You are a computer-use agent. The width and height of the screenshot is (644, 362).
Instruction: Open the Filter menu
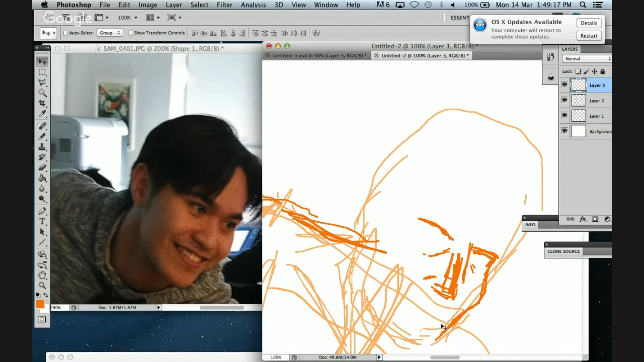tap(224, 5)
